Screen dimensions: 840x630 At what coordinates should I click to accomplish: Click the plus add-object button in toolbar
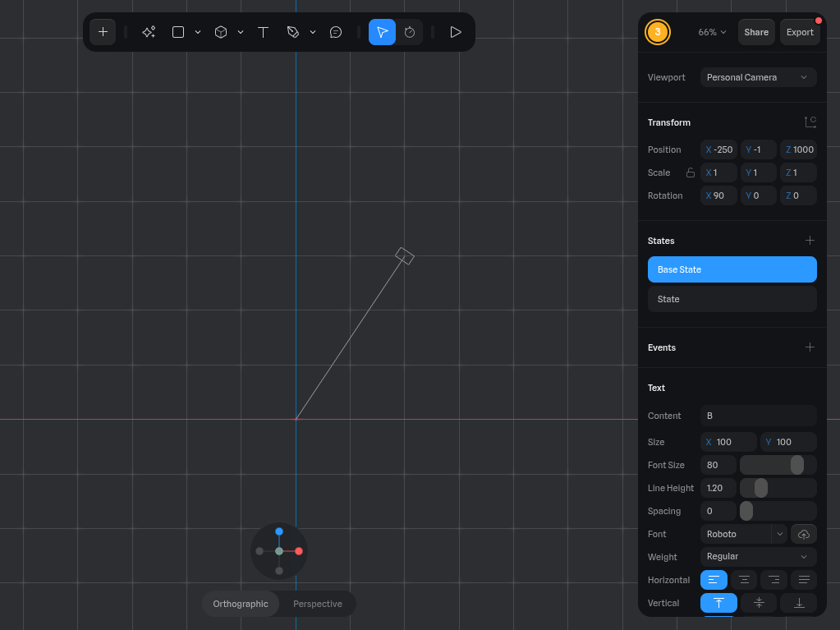coord(103,32)
